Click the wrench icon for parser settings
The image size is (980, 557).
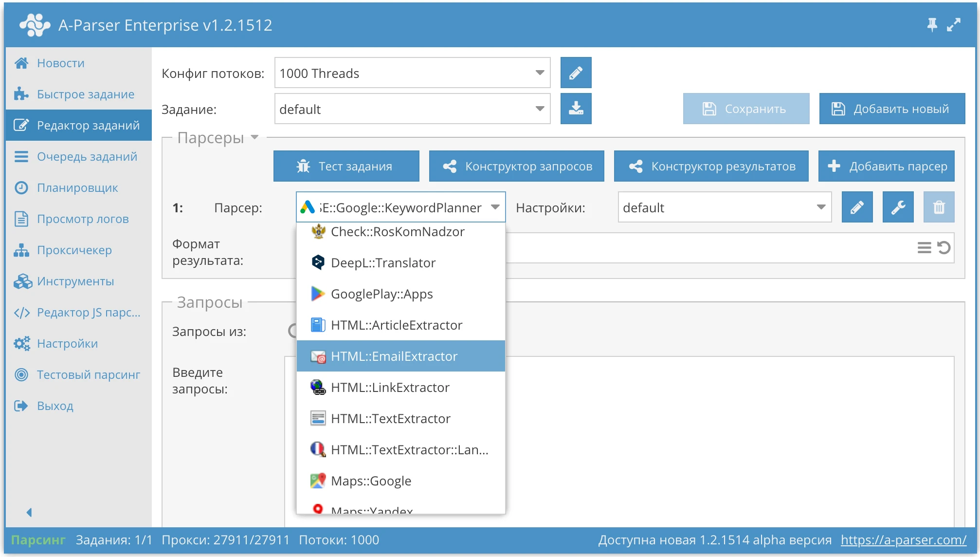[898, 207]
